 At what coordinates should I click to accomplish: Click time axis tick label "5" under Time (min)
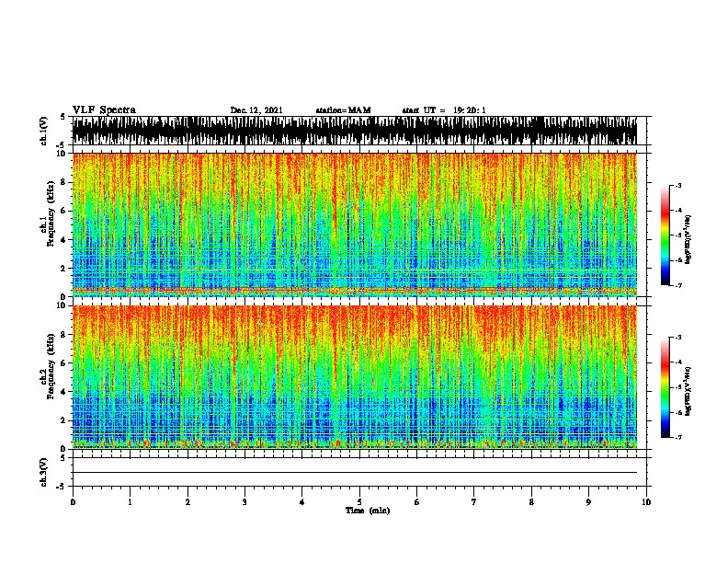(x=359, y=502)
